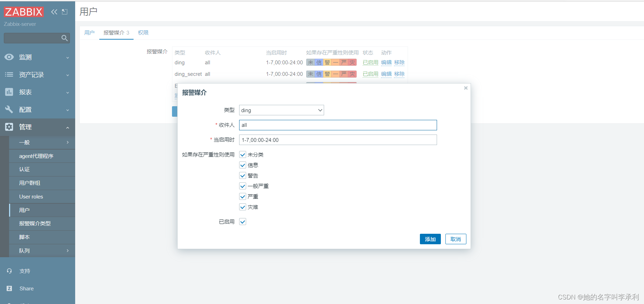This screenshot has width=644, height=304.
Task: Click the 收件人 input field
Action: 338,125
